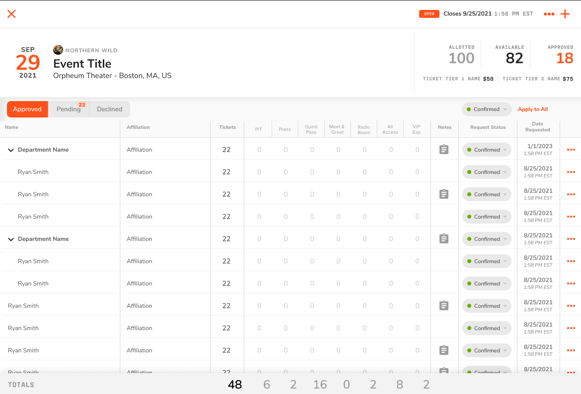Click the totals Guest Pass value 16
This screenshot has height=394, width=581.
[x=320, y=385]
